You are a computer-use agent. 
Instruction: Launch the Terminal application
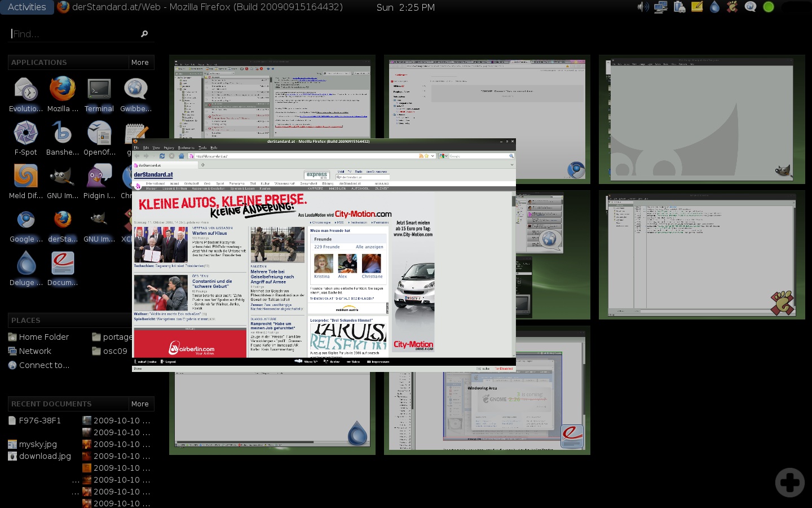coord(99,94)
